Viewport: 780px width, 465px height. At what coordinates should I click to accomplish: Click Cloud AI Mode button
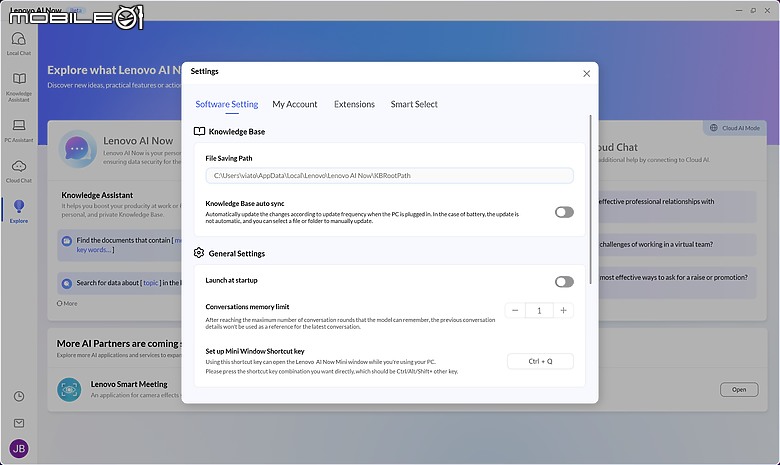734,128
